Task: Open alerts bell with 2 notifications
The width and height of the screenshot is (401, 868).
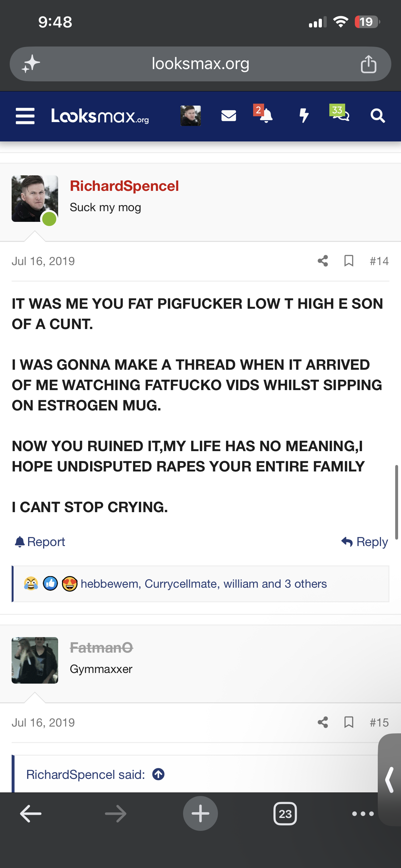Action: [x=263, y=114]
